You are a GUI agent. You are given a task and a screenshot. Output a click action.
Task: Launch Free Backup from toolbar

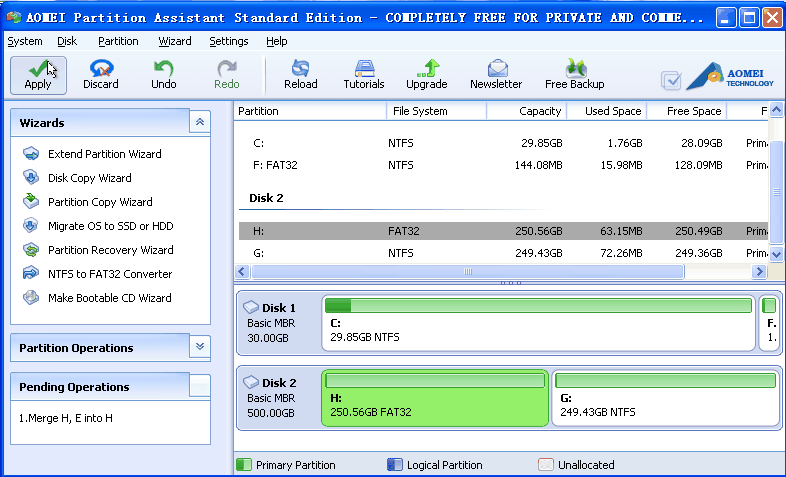pos(574,75)
